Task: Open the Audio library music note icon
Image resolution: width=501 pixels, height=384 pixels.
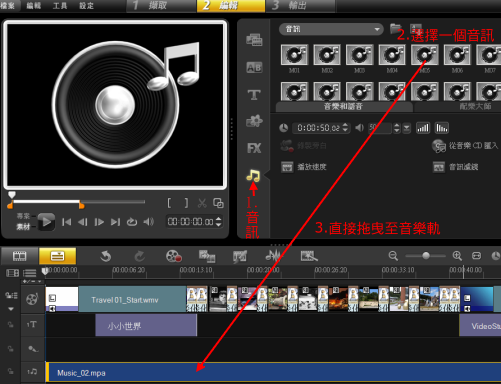Action: coord(253,175)
